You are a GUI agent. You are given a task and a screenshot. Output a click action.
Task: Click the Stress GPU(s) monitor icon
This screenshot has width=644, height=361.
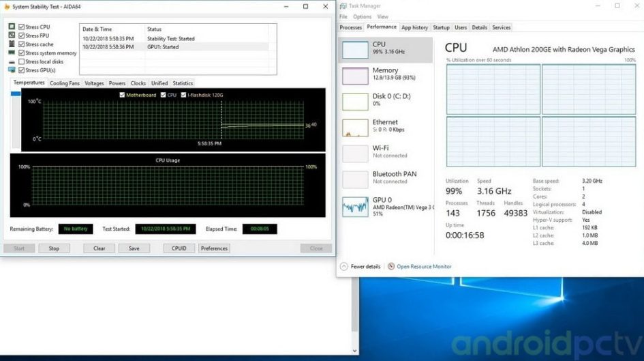pyautogui.click(x=12, y=70)
